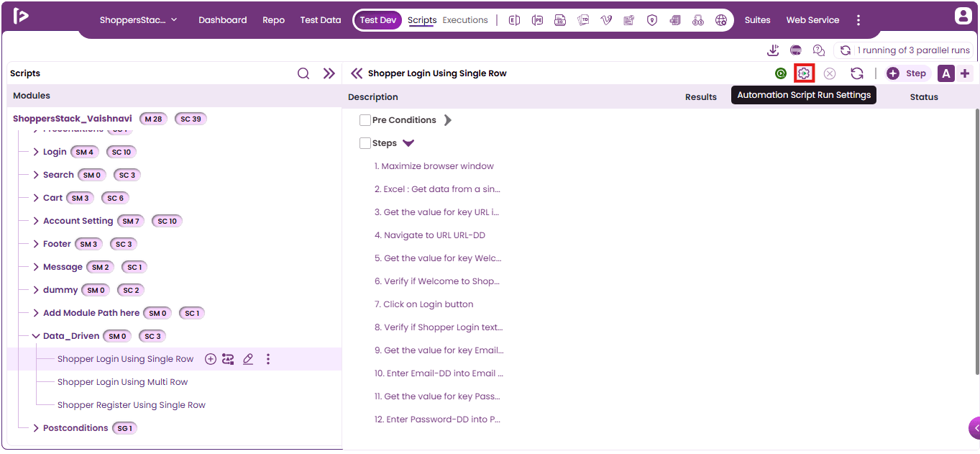Open the user profile avatar
This screenshot has width=980, height=454.
tap(963, 15)
